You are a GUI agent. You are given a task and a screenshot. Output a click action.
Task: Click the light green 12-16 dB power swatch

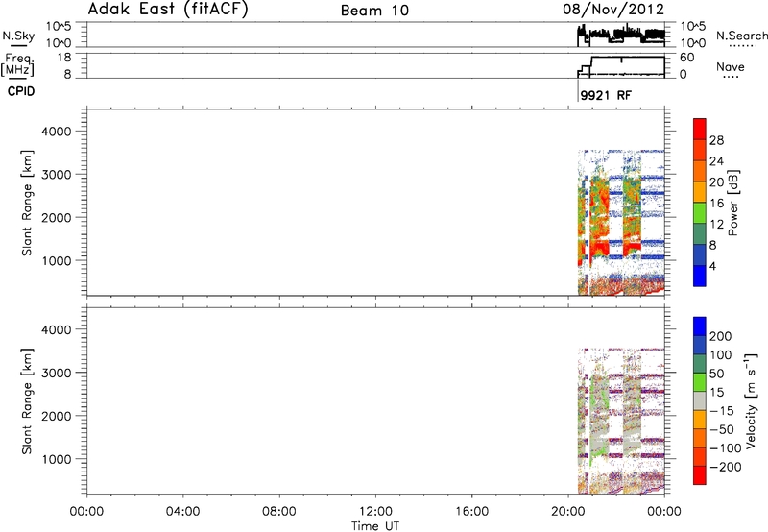coord(700,212)
